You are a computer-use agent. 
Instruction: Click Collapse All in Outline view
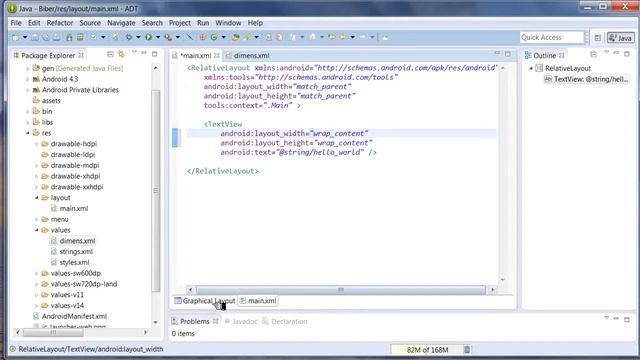[593, 54]
